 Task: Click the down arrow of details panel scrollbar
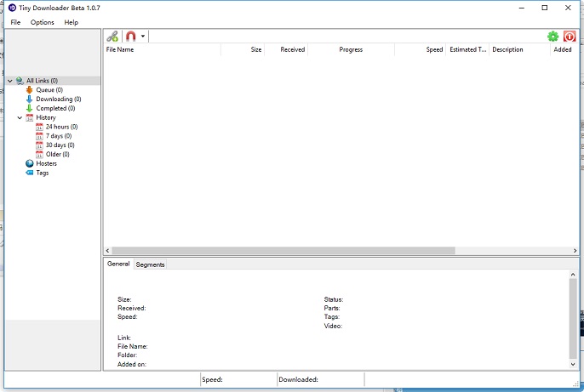pyautogui.click(x=573, y=364)
